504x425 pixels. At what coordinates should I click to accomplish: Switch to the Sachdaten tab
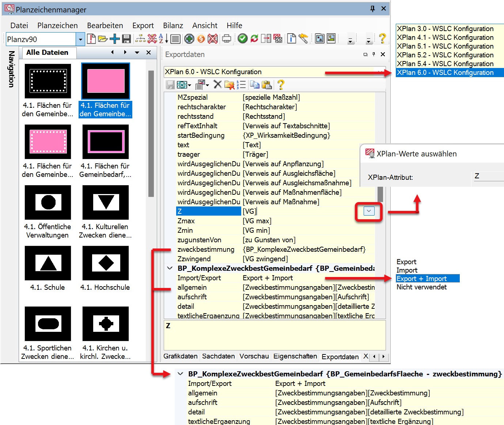coord(218,356)
